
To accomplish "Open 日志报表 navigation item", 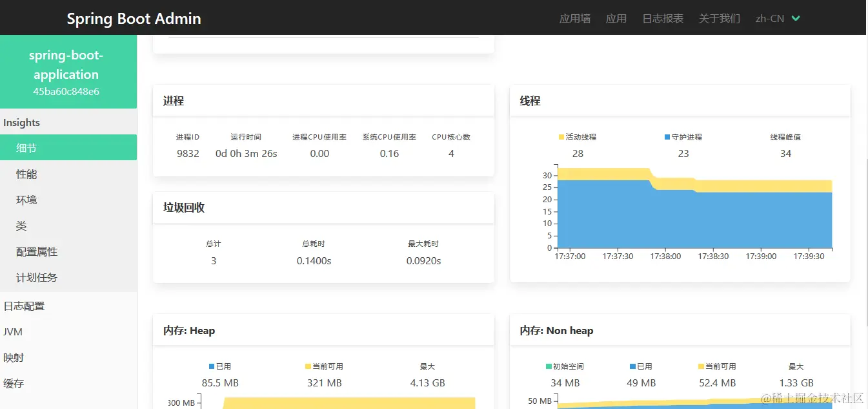I will pos(663,19).
